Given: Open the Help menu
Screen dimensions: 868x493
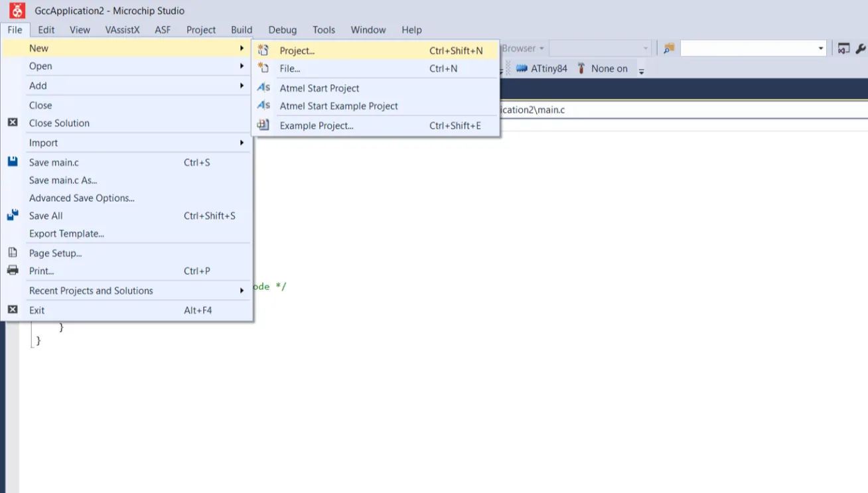Looking at the screenshot, I should 411,30.
